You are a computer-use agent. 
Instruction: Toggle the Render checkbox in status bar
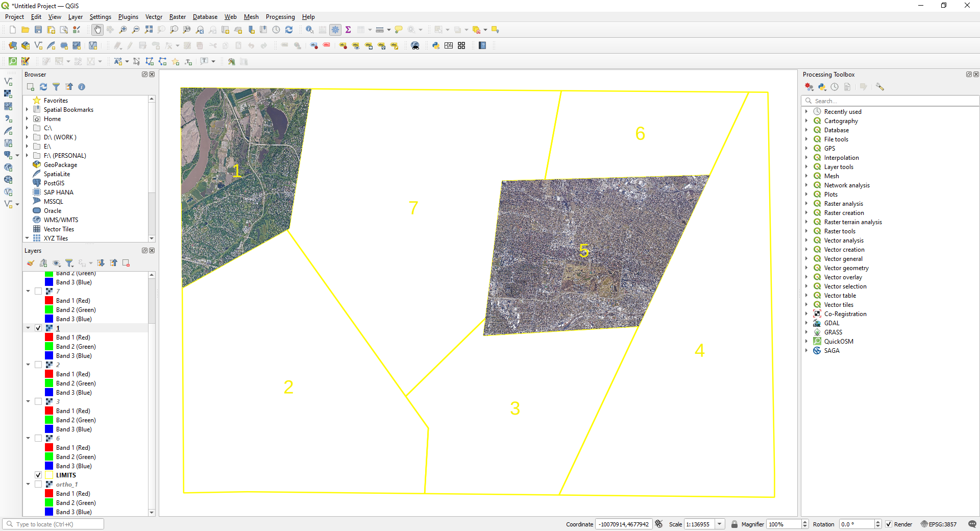[889, 524]
